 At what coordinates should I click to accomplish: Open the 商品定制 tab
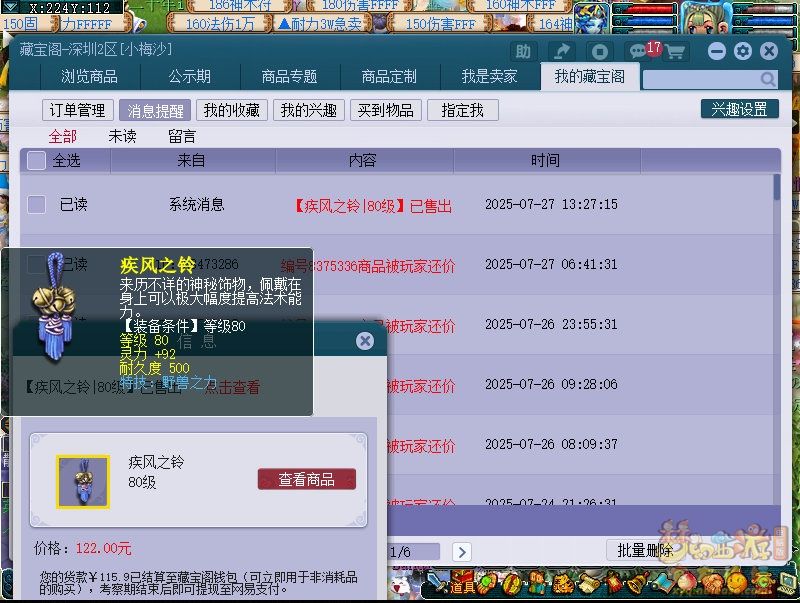389,77
